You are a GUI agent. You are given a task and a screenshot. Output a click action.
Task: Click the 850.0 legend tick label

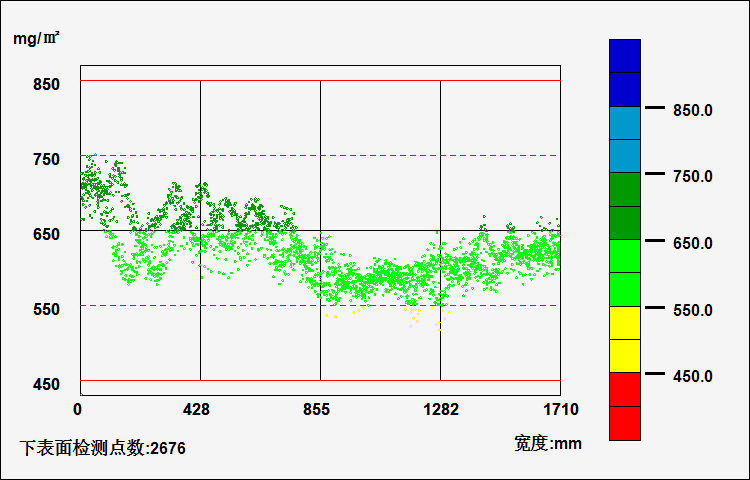click(x=694, y=110)
